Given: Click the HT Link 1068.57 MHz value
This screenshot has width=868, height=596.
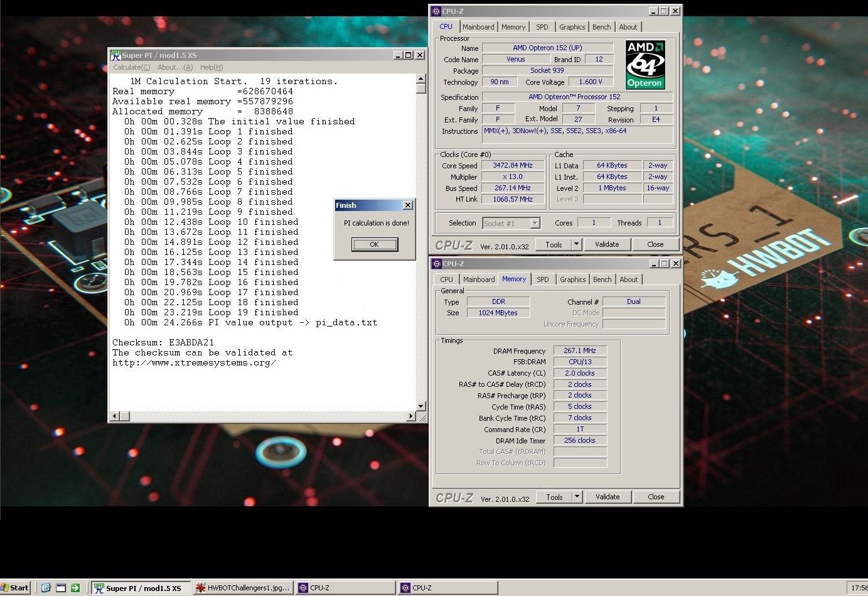Looking at the screenshot, I should point(513,199).
